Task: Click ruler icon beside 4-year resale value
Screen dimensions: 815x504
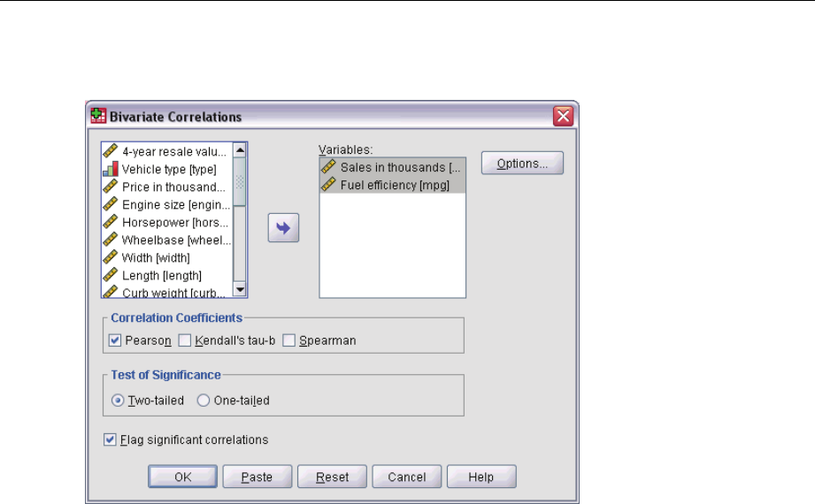Action: pyautogui.click(x=111, y=151)
